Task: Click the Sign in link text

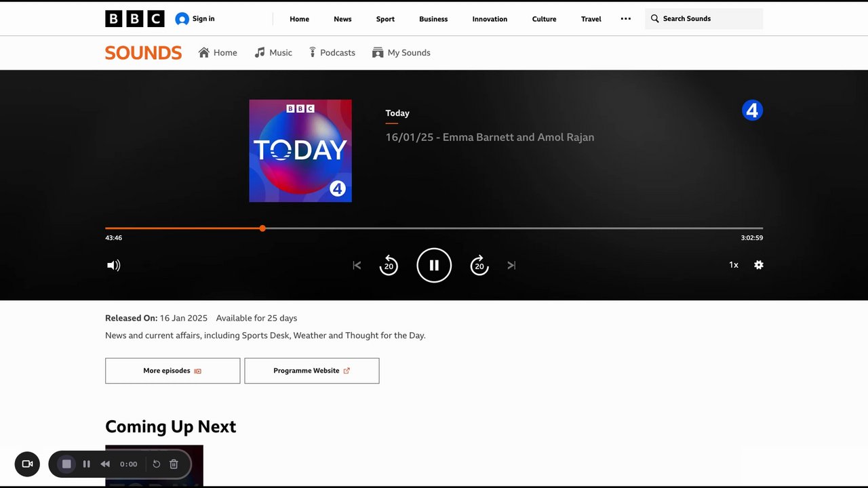Action: (203, 19)
